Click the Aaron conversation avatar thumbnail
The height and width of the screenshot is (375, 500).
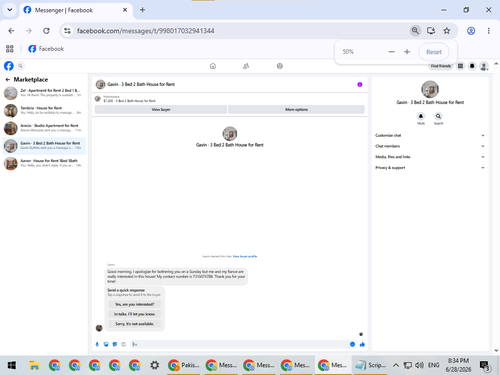click(x=11, y=163)
